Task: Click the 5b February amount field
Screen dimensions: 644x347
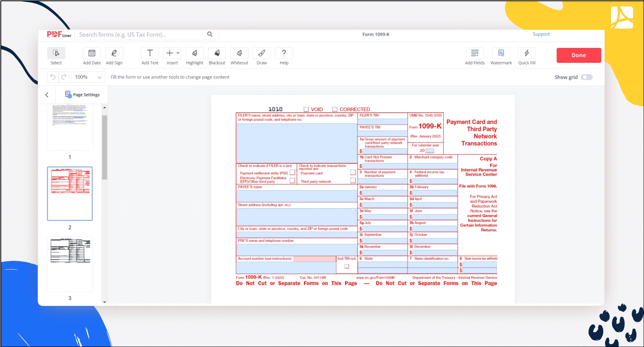Action: pyautogui.click(x=435, y=193)
